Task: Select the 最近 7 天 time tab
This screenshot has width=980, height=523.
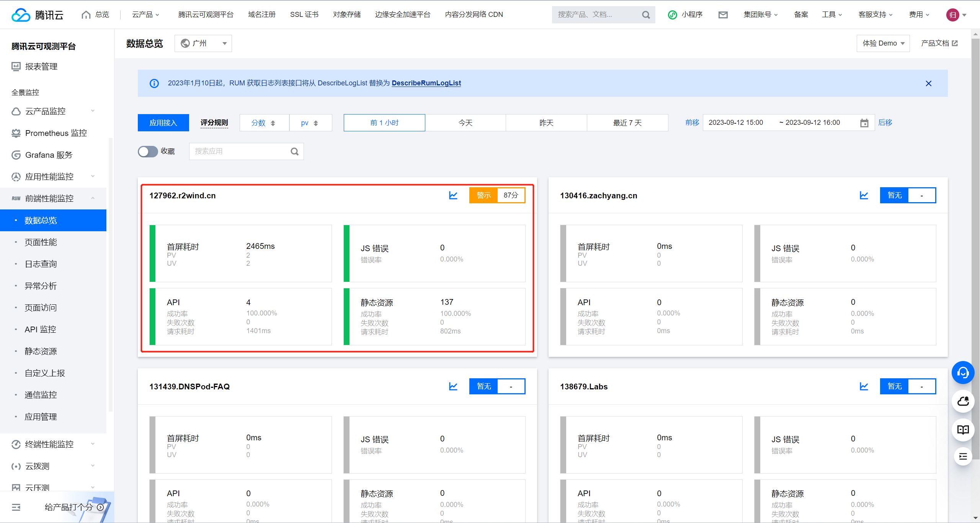Action: 627,123
